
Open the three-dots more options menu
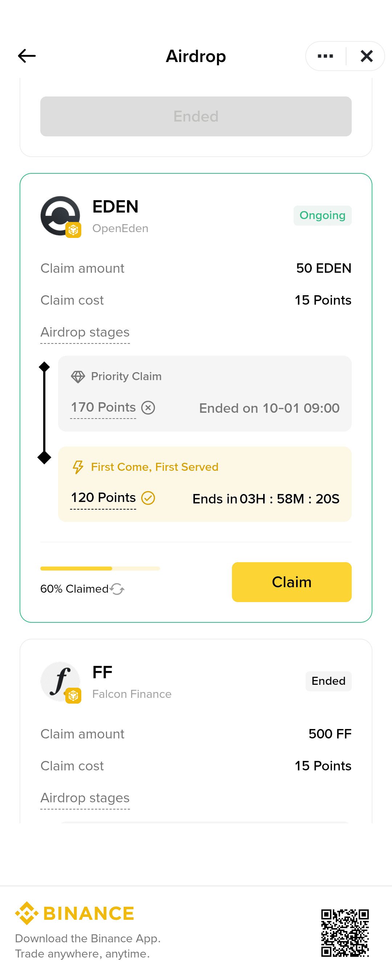click(x=326, y=56)
